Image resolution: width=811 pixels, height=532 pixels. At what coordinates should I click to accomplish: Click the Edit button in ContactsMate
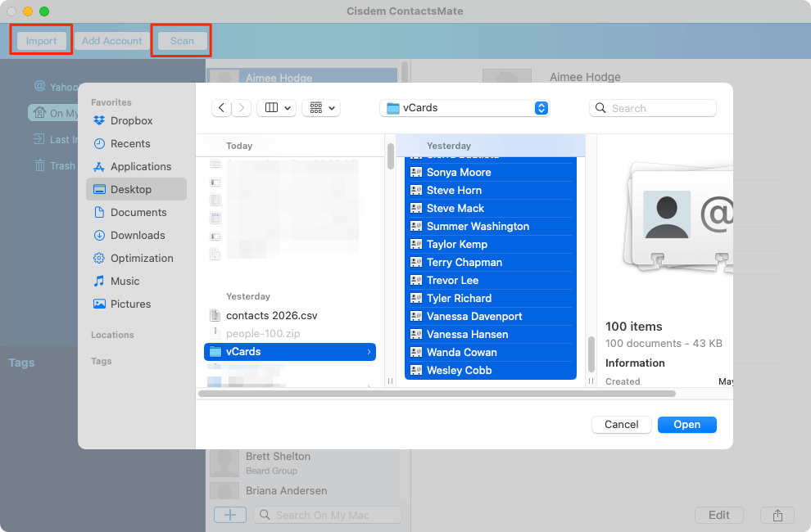[719, 515]
